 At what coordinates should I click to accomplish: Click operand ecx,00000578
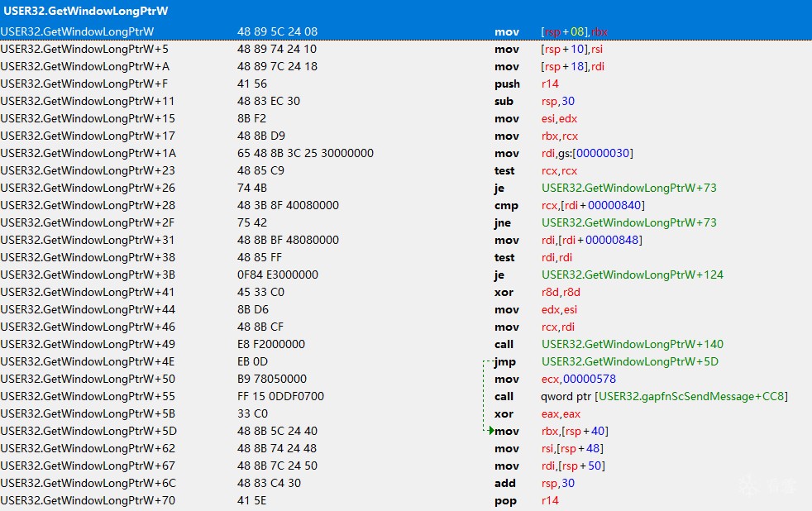(x=579, y=379)
